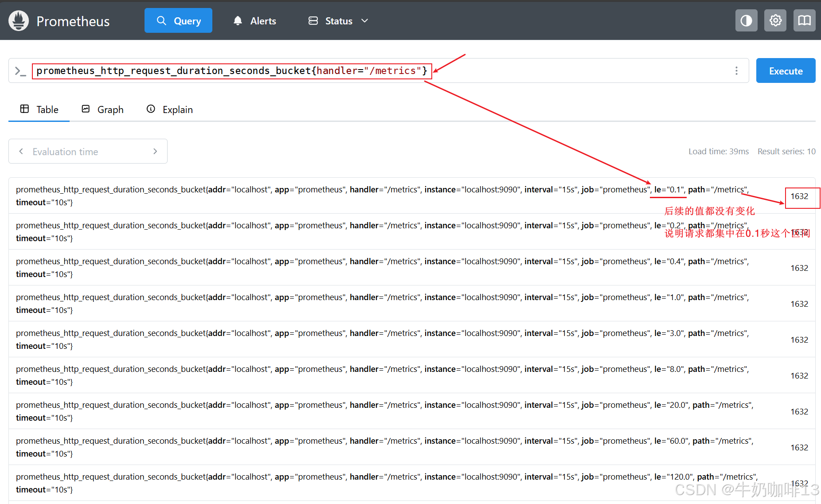Open documentation via the book icon
The width and height of the screenshot is (821, 504).
pyautogui.click(x=805, y=20)
